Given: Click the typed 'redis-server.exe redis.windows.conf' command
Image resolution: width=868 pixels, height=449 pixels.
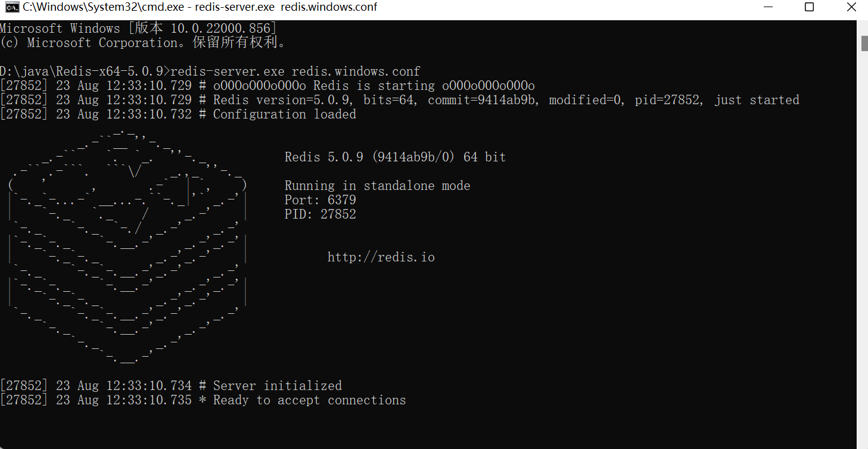Looking at the screenshot, I should (x=295, y=71).
